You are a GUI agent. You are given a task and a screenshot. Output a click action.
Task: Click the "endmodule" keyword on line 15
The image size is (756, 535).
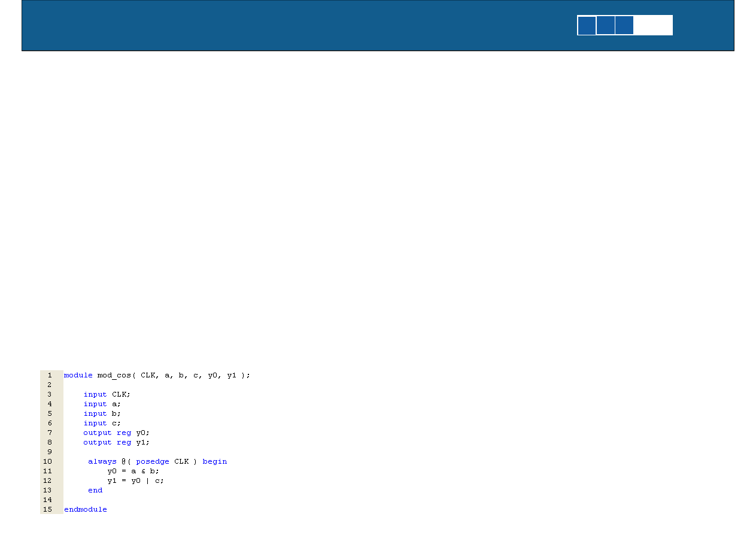point(86,510)
